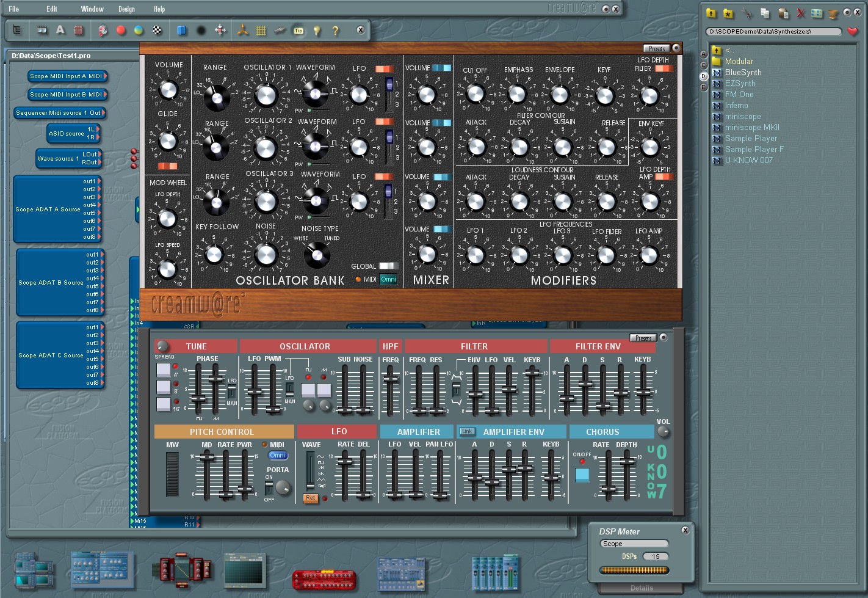Image resolution: width=868 pixels, height=598 pixels.
Task: Click the light bulb toolbar icon
Action: pos(317,30)
